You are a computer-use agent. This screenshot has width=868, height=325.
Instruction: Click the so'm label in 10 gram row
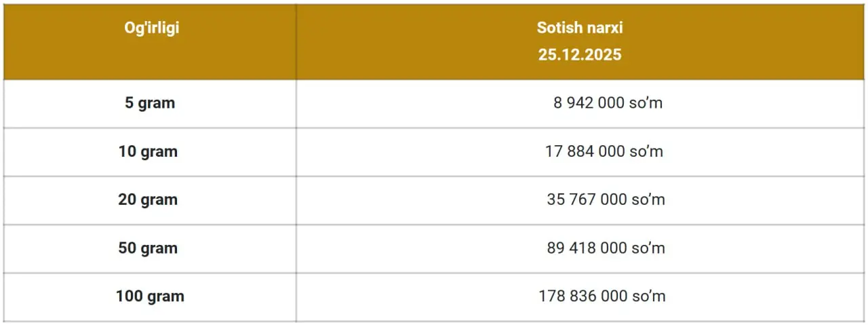646,152
